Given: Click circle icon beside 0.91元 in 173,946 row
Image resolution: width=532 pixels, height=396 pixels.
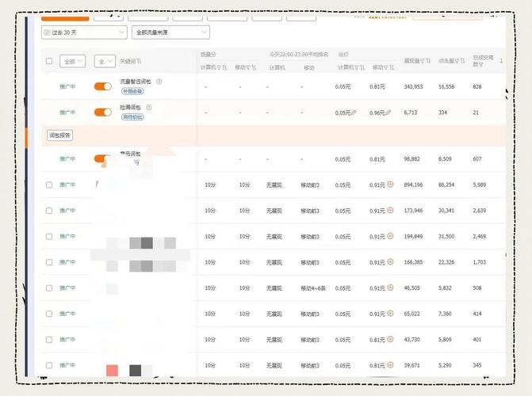Looking at the screenshot, I should point(390,210).
